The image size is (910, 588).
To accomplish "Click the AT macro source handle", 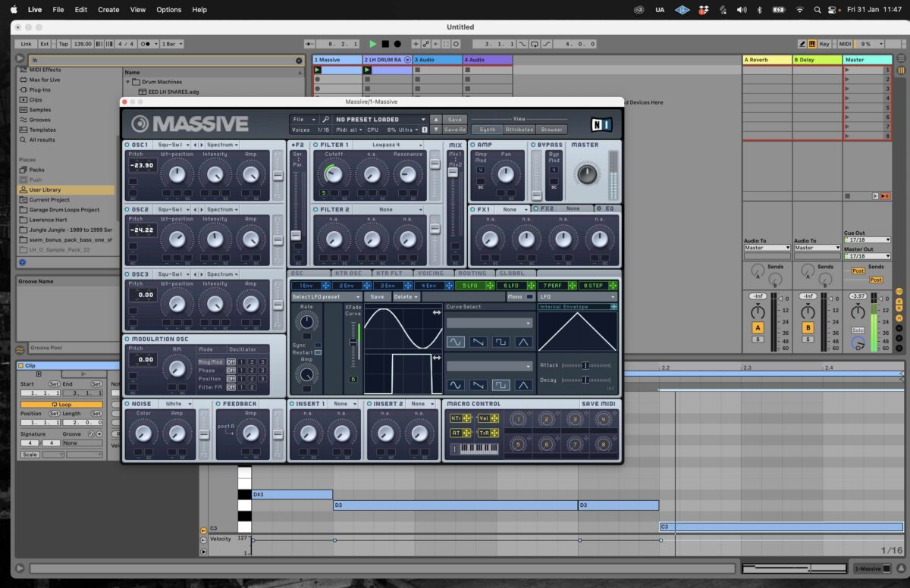I will (x=468, y=433).
